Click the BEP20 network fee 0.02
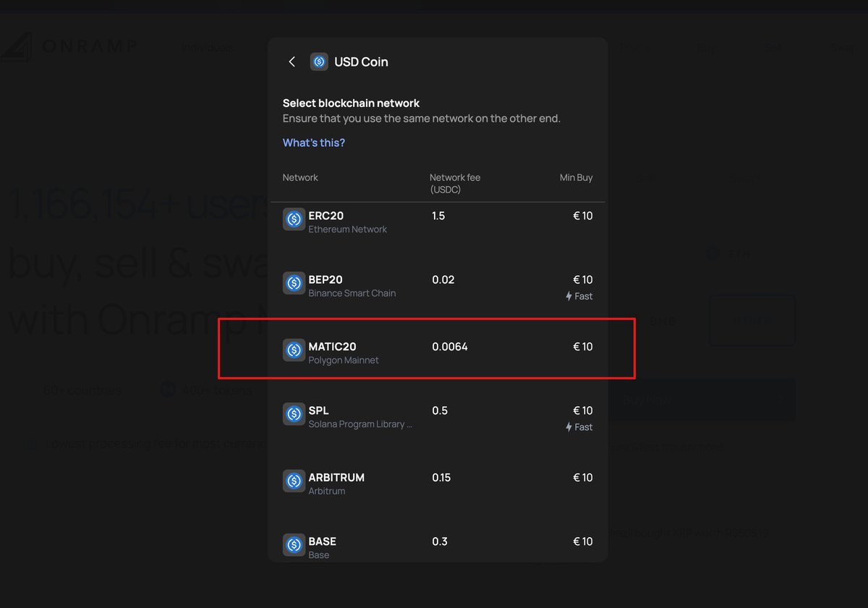This screenshot has width=868, height=608. point(443,279)
